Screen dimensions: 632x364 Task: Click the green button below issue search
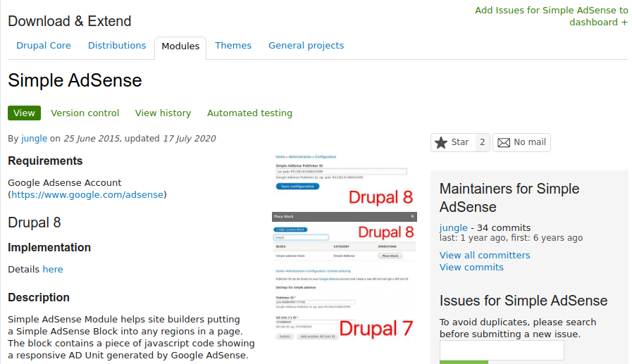[464, 363]
